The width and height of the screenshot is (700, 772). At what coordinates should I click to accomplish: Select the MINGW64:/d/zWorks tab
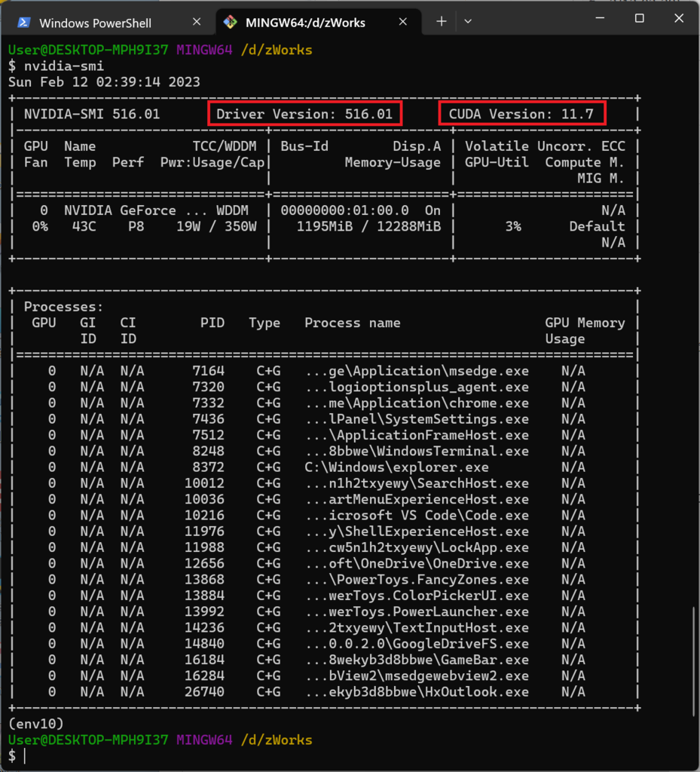click(318, 22)
